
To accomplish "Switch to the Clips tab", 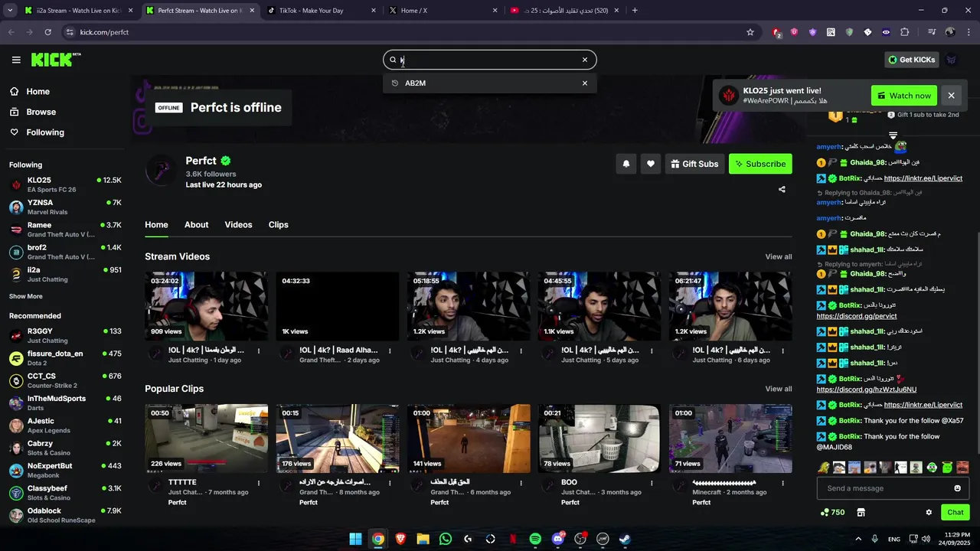I will point(279,225).
